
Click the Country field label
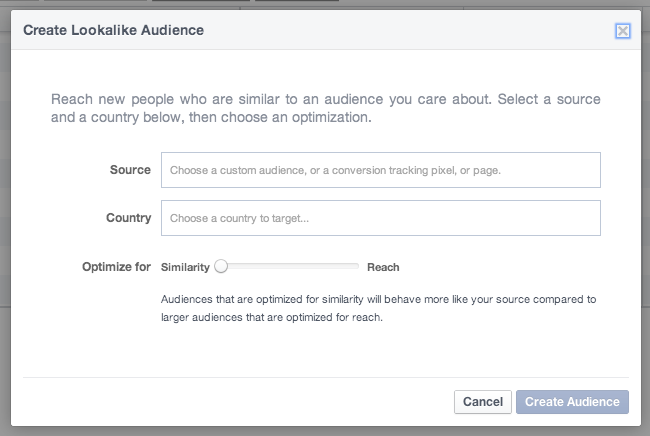coord(129,218)
